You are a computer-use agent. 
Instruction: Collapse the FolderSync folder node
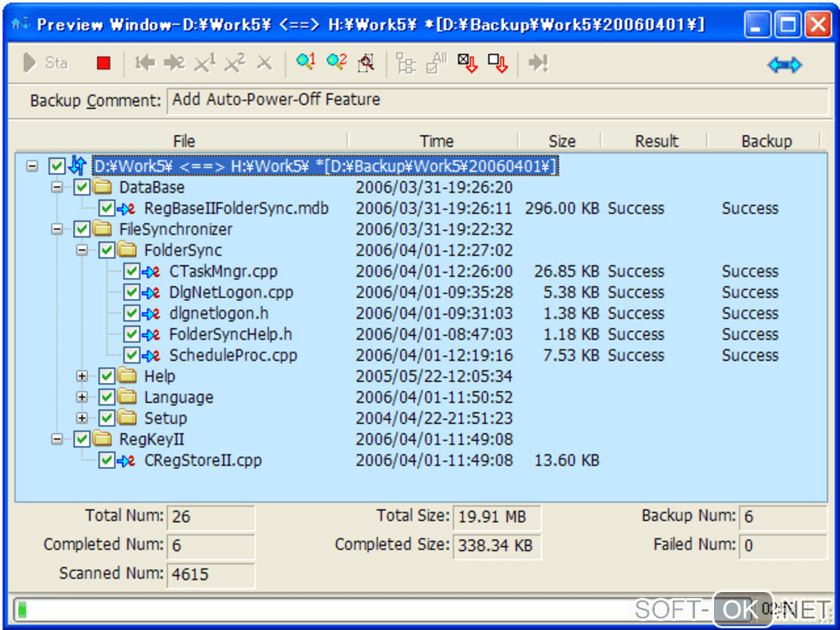[82, 250]
